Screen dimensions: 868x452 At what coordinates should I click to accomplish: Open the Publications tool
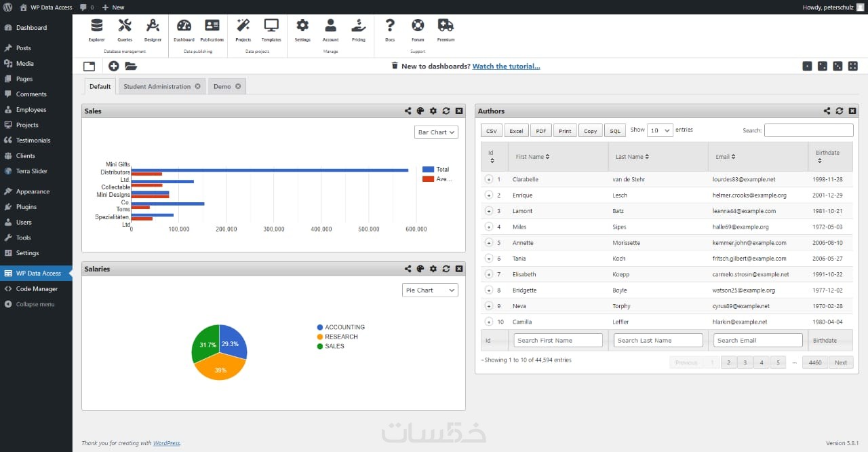point(212,30)
